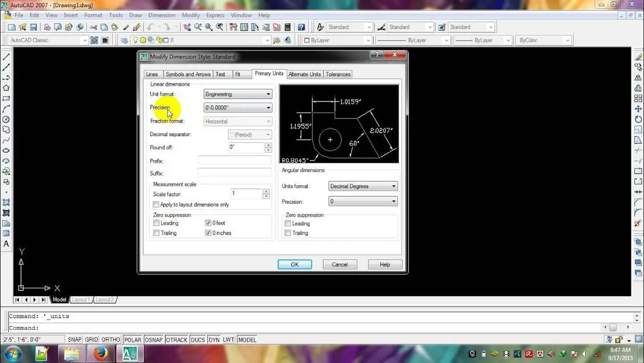
Task: Open the Dimension menu
Action: point(162,15)
